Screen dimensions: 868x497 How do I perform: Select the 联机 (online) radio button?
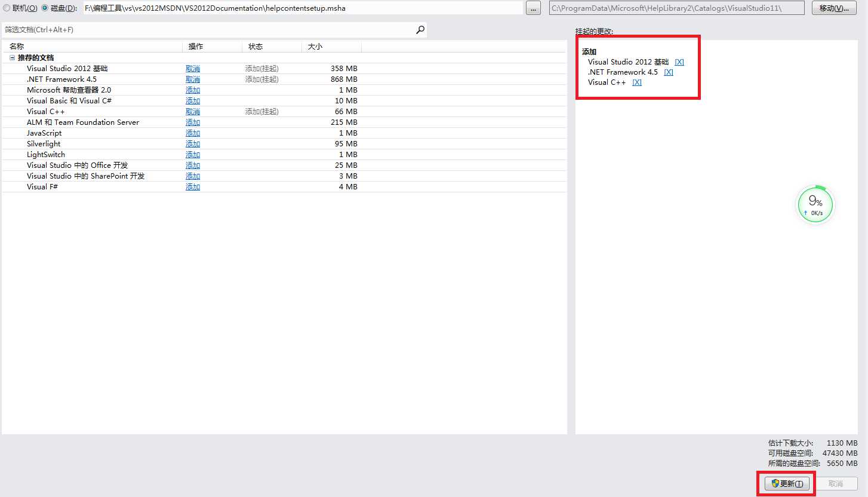(x=7, y=8)
